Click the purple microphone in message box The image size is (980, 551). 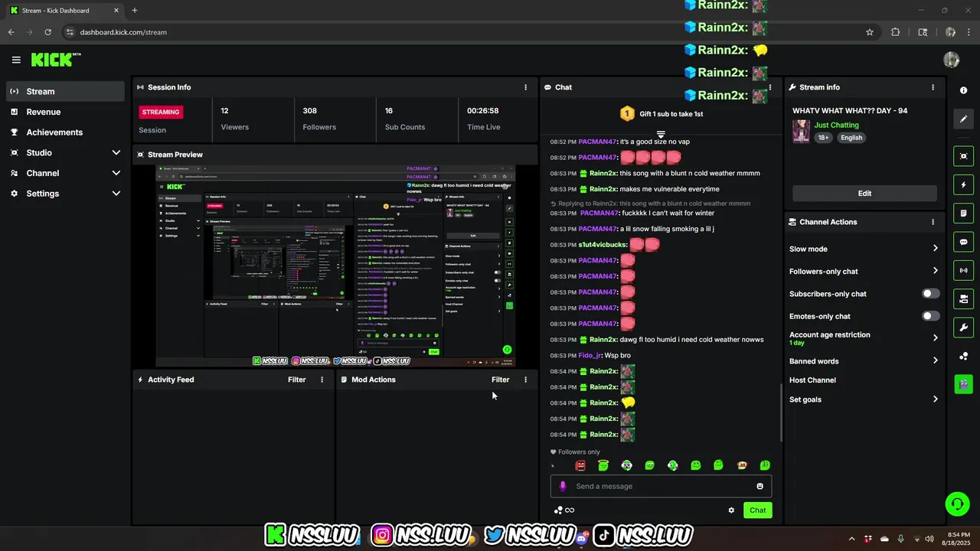click(563, 486)
